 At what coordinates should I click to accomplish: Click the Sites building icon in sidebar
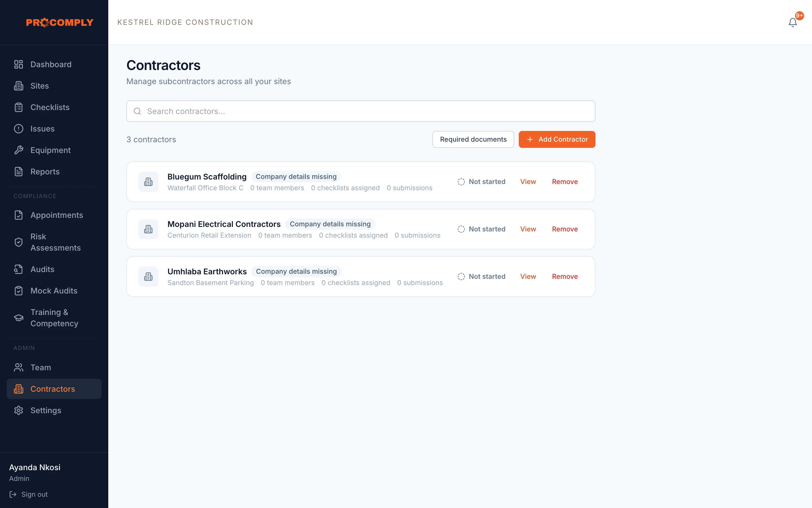click(18, 86)
